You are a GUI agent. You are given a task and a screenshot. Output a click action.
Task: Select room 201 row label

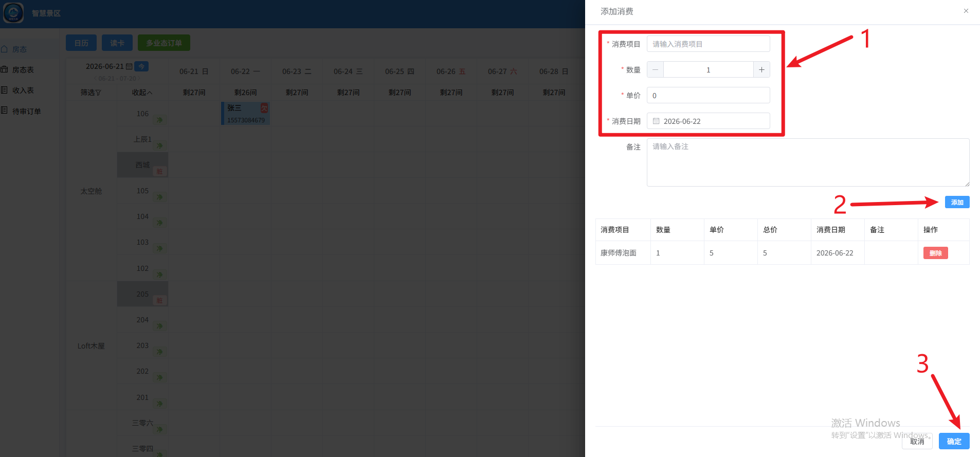coord(142,397)
